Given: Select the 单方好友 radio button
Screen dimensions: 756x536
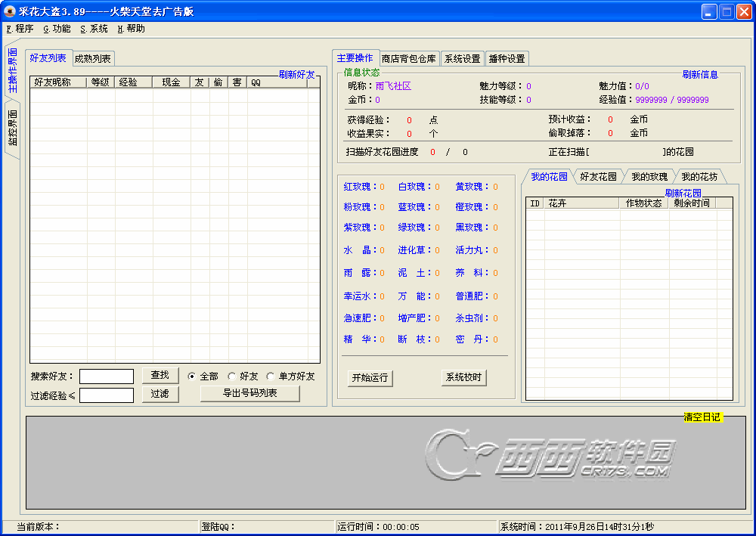Looking at the screenshot, I should (x=271, y=376).
